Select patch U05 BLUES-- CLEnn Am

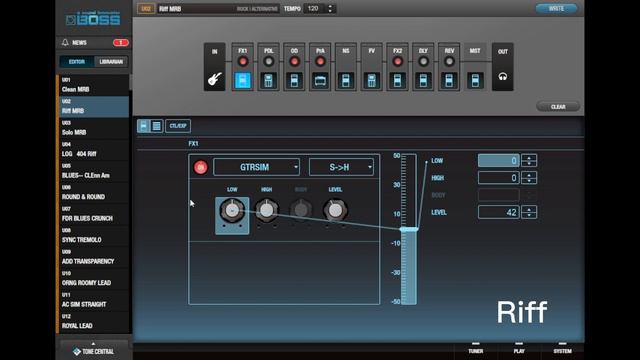coord(93,171)
